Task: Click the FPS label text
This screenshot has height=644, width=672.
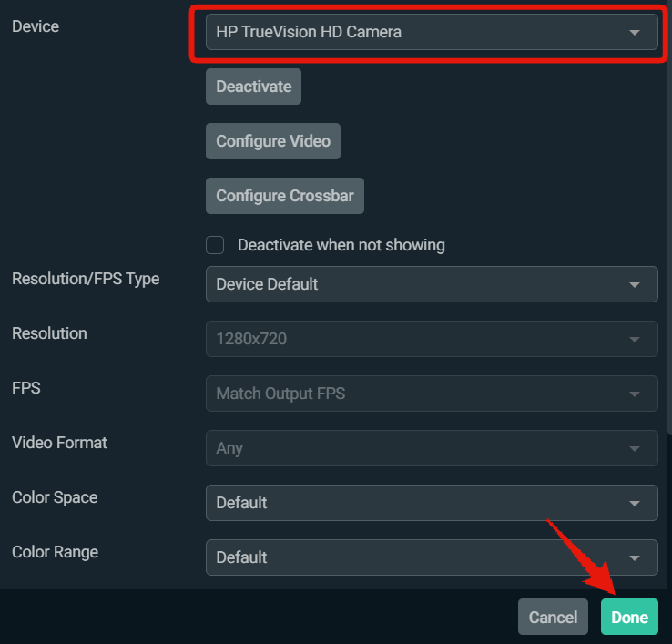Action: click(x=26, y=388)
